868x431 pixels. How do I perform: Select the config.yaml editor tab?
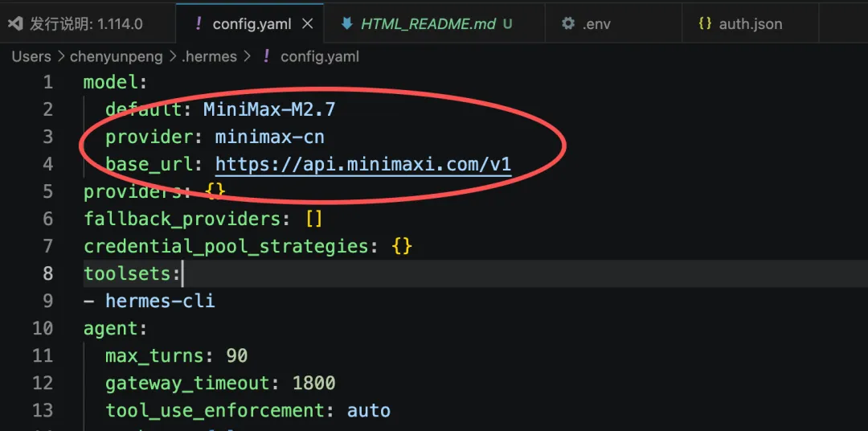click(250, 24)
